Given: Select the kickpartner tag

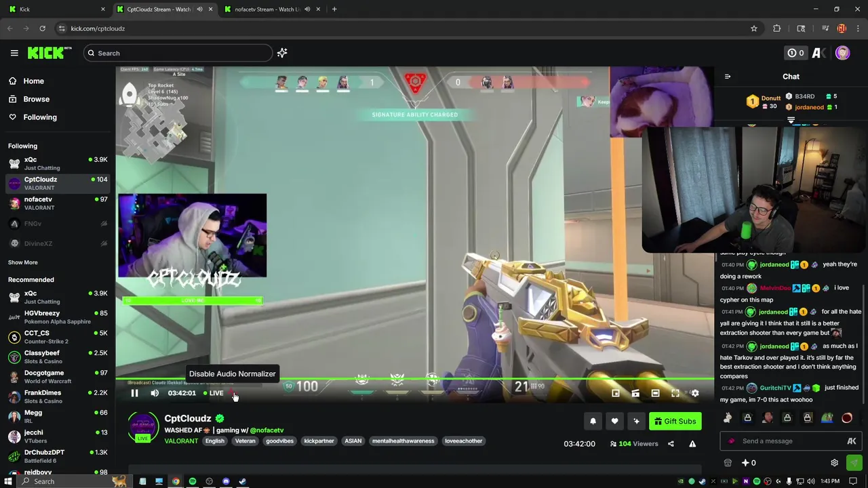Looking at the screenshot, I should click(319, 441).
